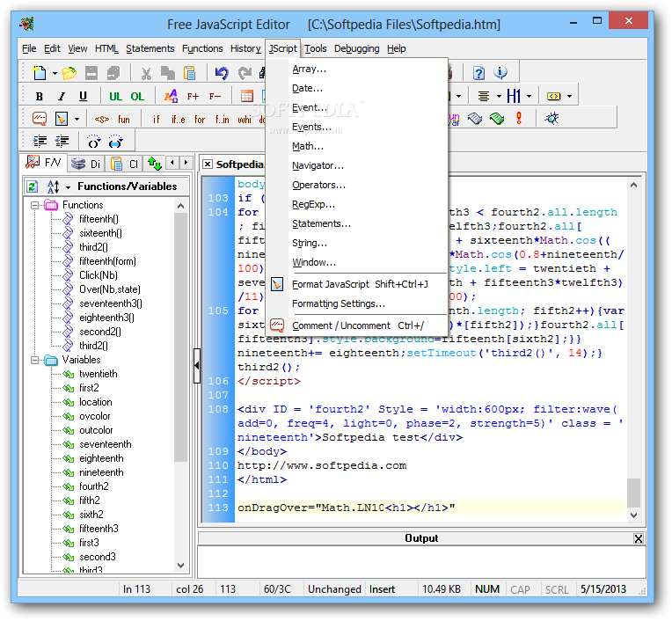Increase font size with F+ icon
Viewport: 672px width, 621px height.
pyautogui.click(x=193, y=97)
